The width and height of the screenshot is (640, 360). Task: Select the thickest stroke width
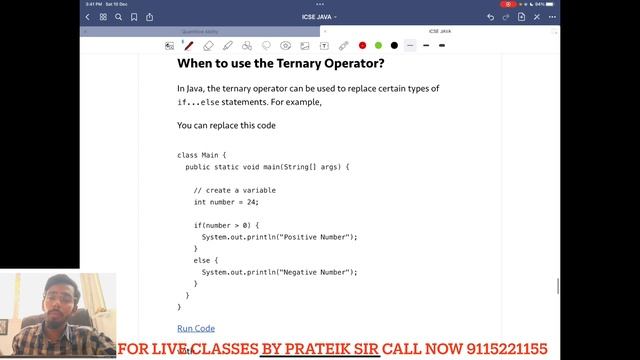[x=442, y=45]
